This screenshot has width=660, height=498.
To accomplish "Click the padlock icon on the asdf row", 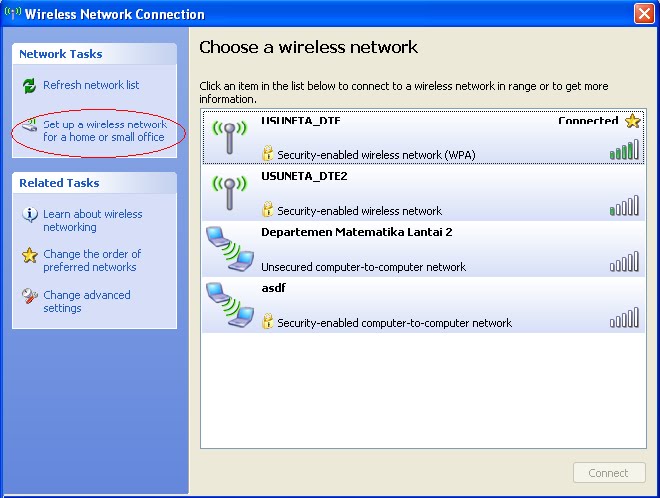I will 267,322.
